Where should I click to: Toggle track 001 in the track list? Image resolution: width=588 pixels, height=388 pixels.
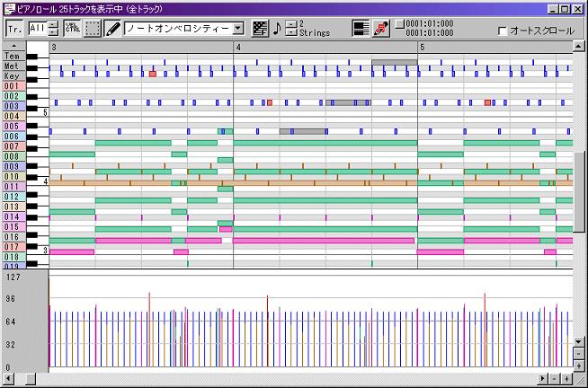(13, 86)
